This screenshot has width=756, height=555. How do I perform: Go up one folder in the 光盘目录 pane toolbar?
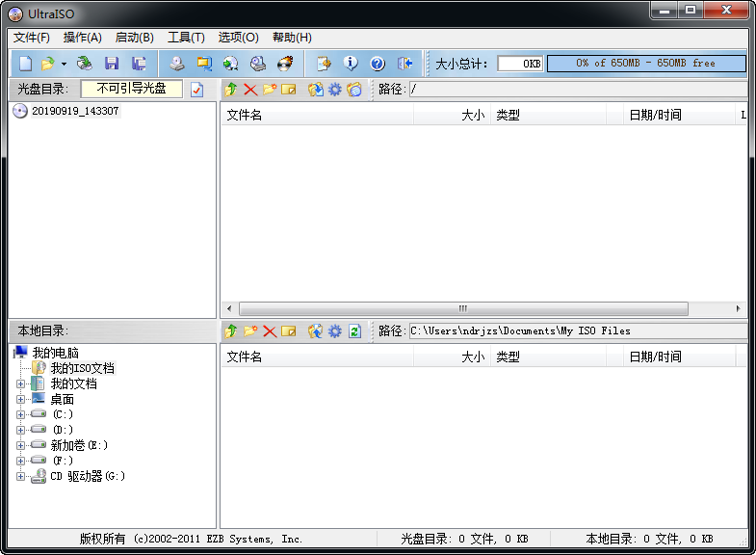point(230,90)
